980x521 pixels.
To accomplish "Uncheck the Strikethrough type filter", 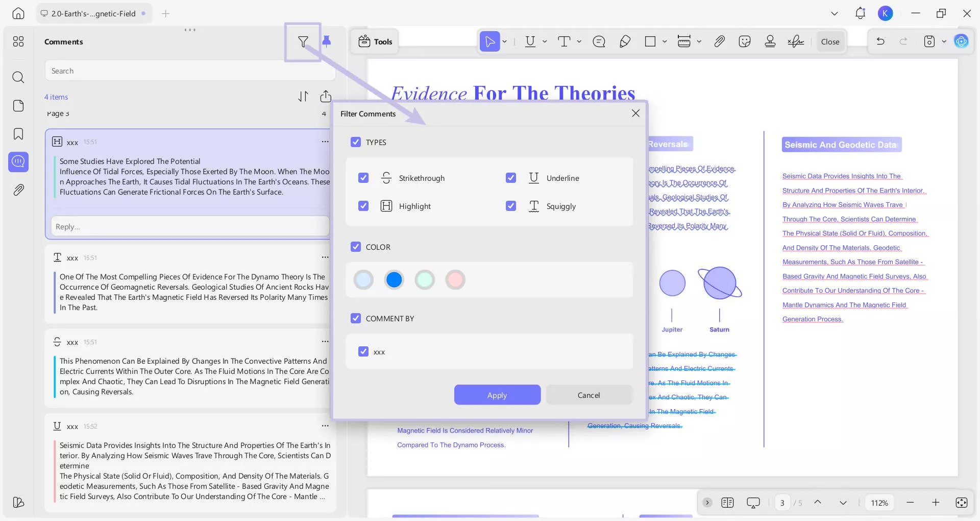I will 363,178.
